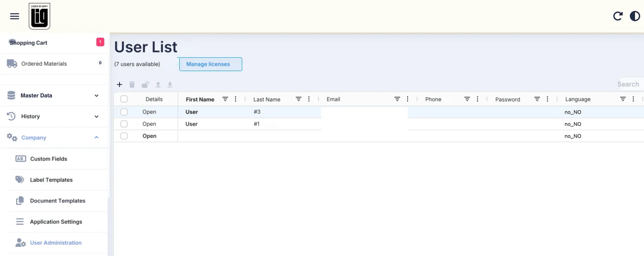Expand the History chevron
The width and height of the screenshot is (644, 256).
point(97,117)
